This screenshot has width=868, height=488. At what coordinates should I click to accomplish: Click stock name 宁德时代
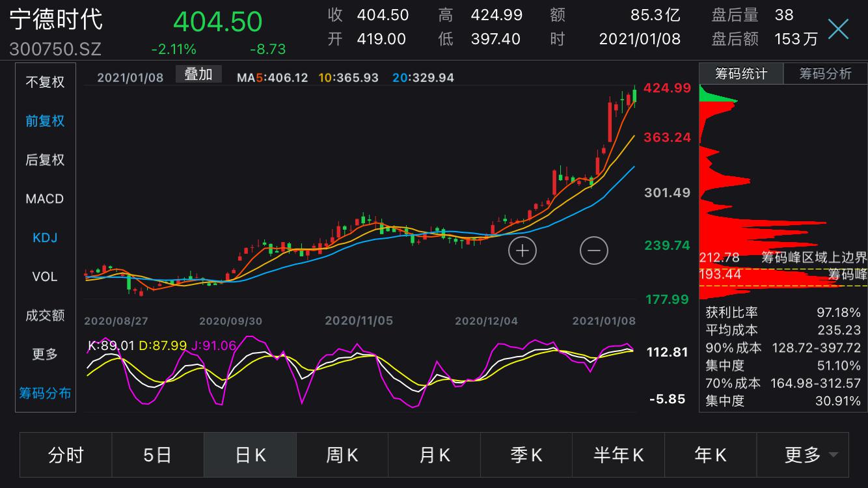(56, 18)
